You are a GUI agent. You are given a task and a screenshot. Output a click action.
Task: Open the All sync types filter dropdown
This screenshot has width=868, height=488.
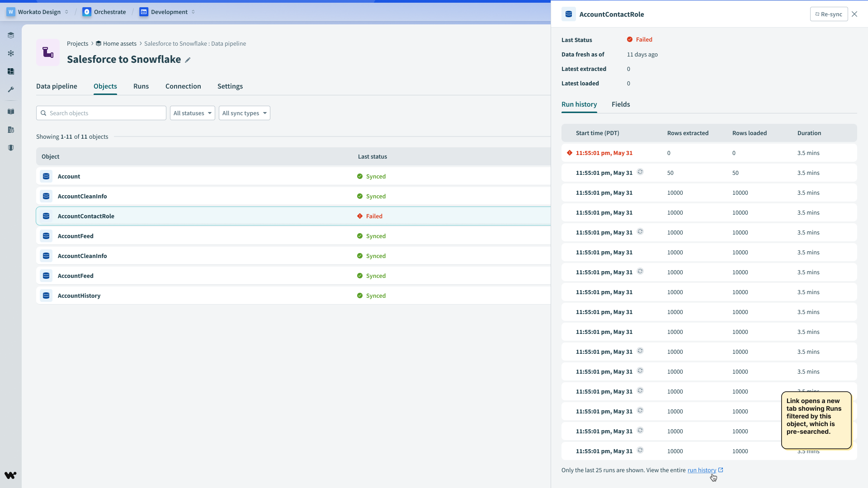(245, 113)
